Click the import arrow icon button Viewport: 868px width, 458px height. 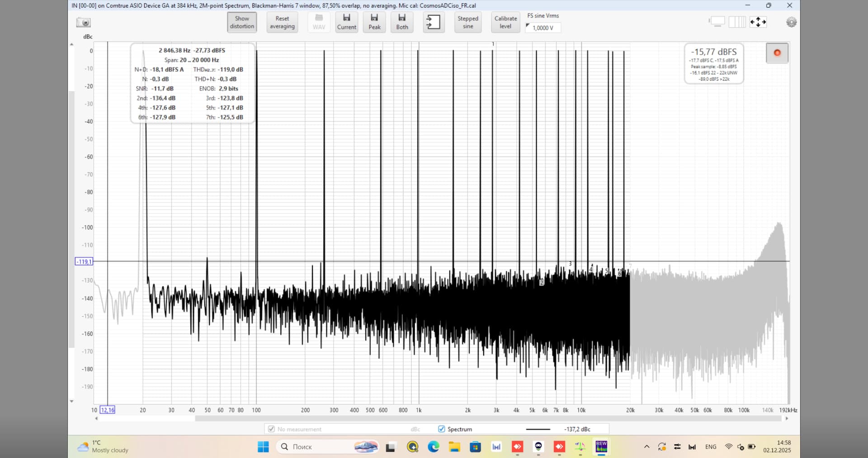(433, 22)
